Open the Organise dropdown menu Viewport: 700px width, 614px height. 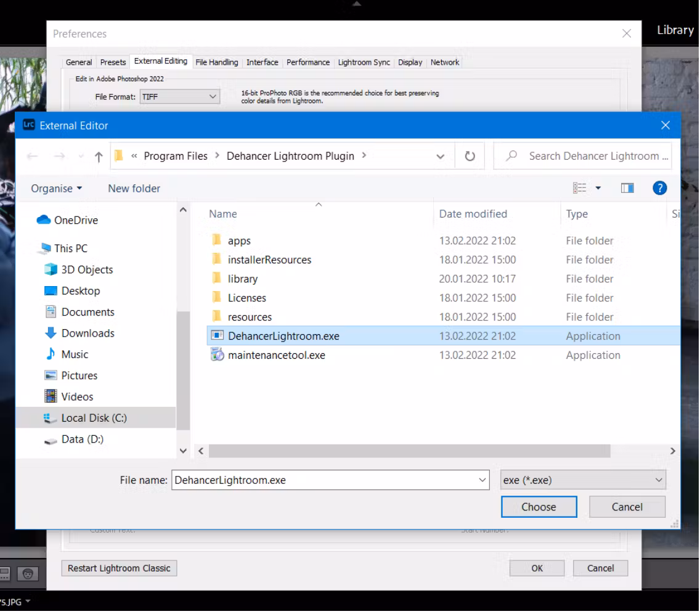56,189
